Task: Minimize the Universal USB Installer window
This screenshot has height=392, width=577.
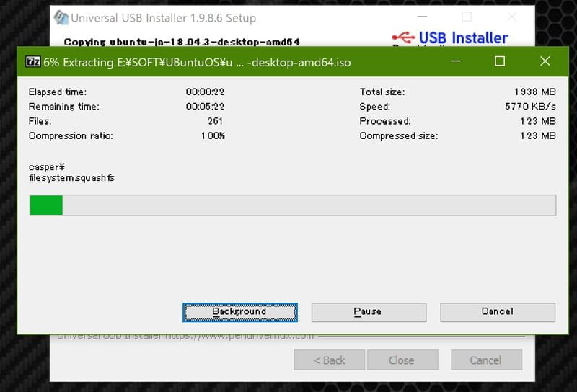Action: point(422,17)
